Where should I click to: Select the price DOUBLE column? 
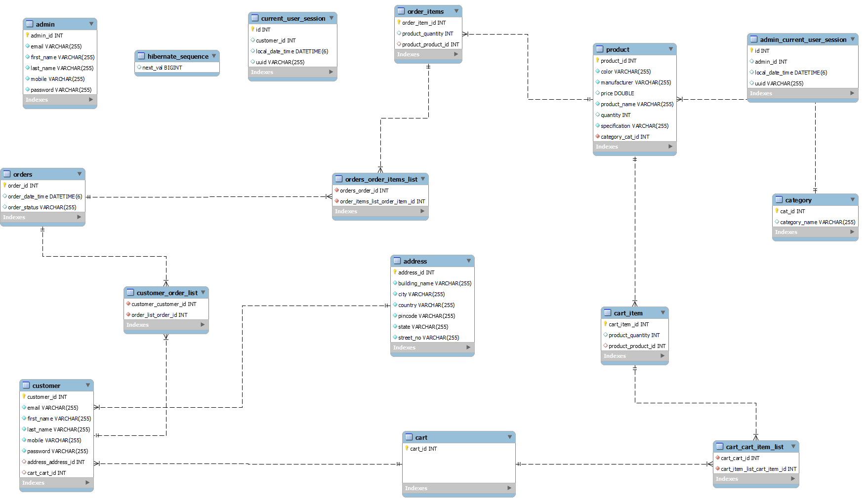point(635,93)
